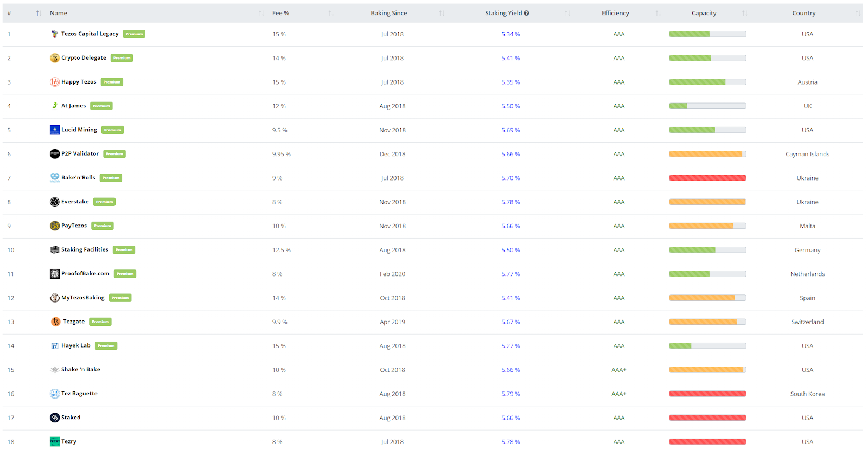
Task: Click the Tezry logo icon
Action: (55, 441)
